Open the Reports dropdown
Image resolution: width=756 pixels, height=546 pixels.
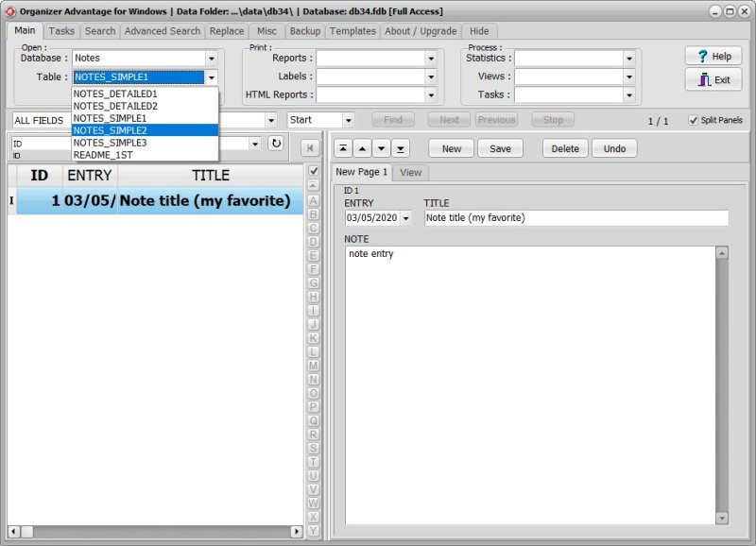coord(431,59)
